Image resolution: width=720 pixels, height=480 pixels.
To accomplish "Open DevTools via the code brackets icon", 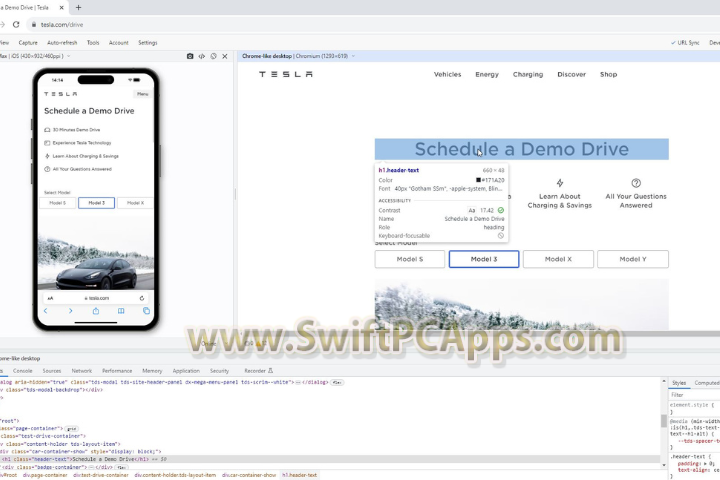I will [202, 56].
